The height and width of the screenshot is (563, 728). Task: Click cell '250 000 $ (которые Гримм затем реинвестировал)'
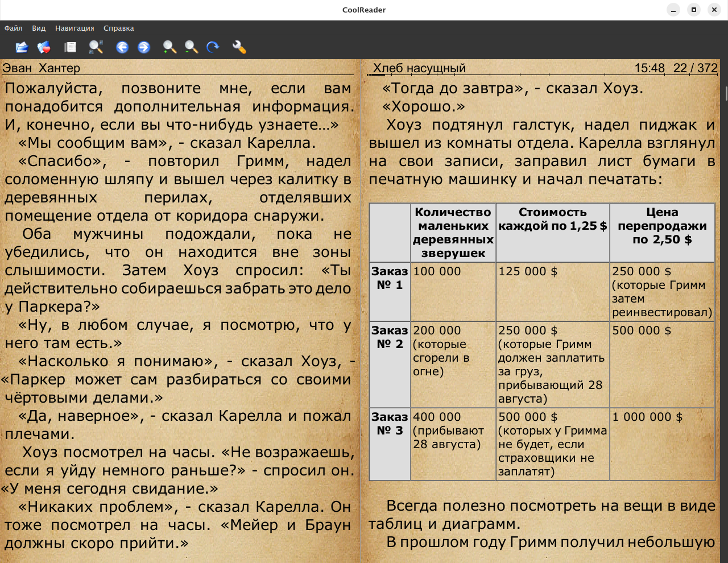(x=662, y=292)
